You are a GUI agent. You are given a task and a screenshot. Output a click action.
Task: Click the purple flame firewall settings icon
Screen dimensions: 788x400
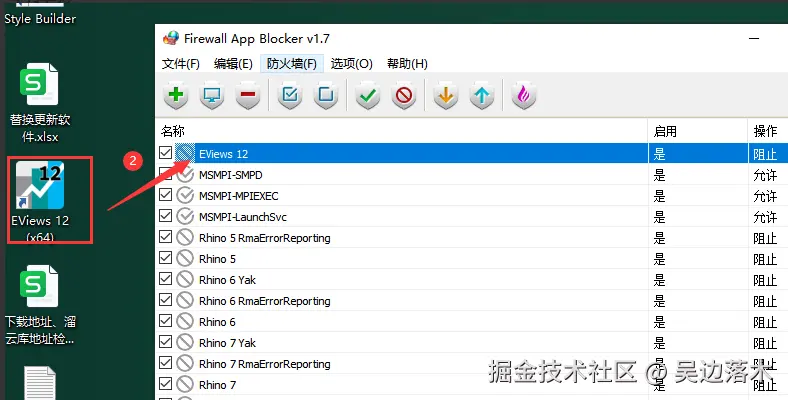click(524, 95)
